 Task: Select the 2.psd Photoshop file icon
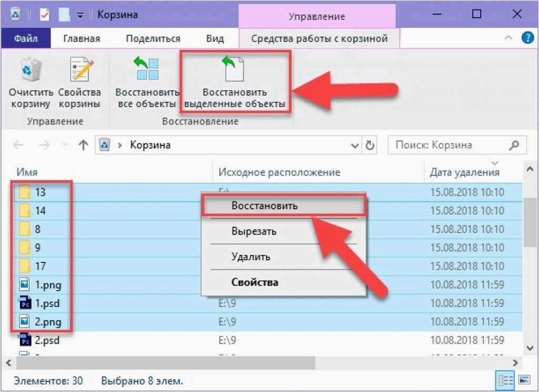point(24,340)
